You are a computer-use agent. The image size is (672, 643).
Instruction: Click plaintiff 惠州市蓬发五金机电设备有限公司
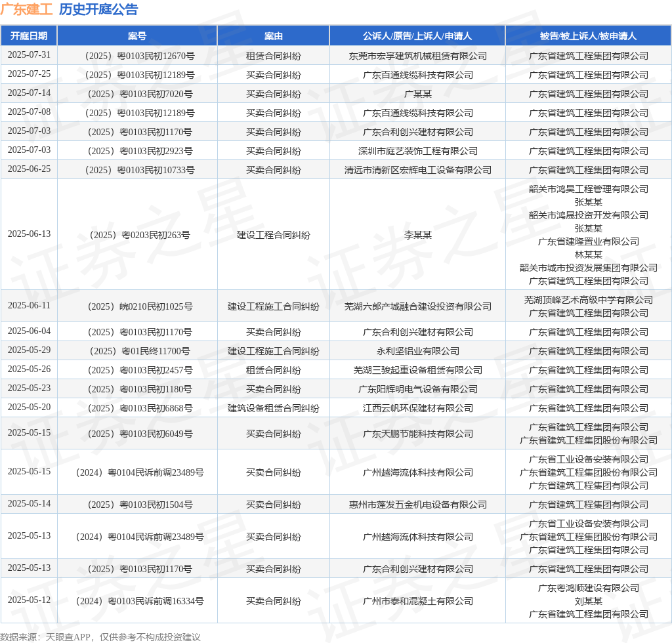(418, 505)
